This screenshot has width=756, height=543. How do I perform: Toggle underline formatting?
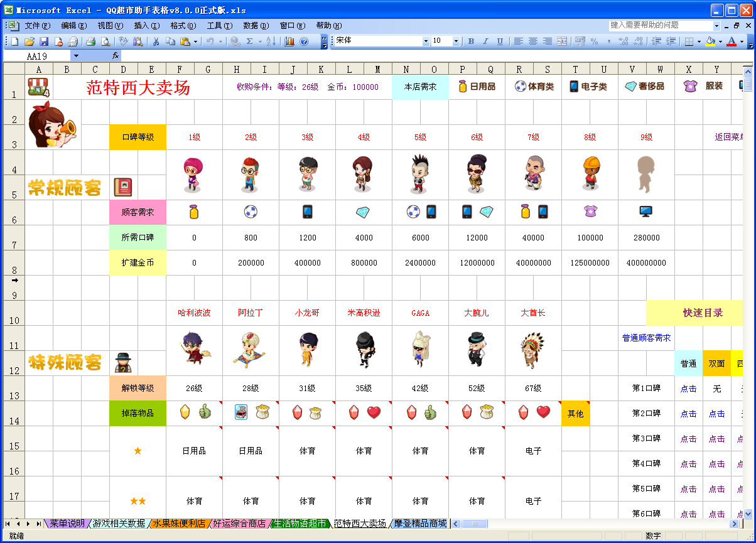click(500, 41)
